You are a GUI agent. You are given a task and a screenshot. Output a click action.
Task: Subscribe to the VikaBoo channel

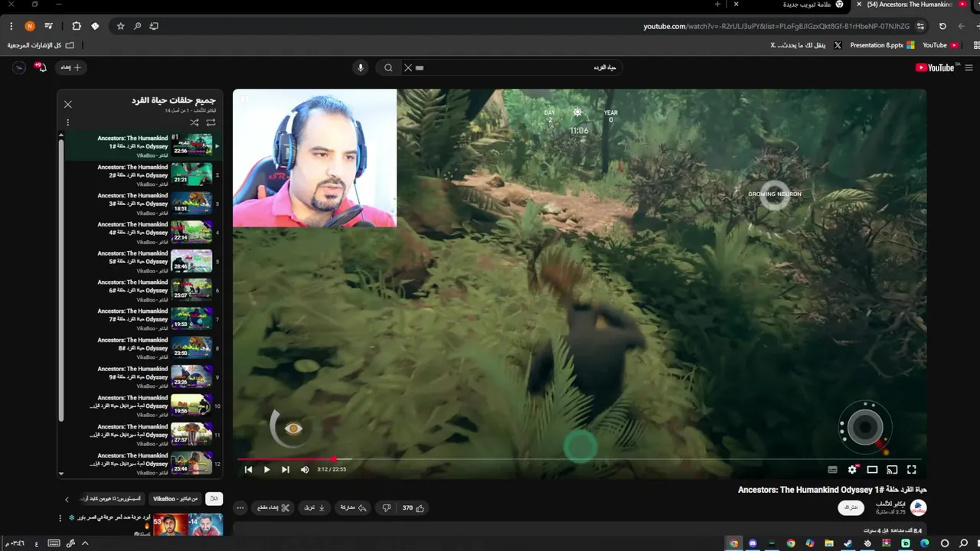pos(851,507)
